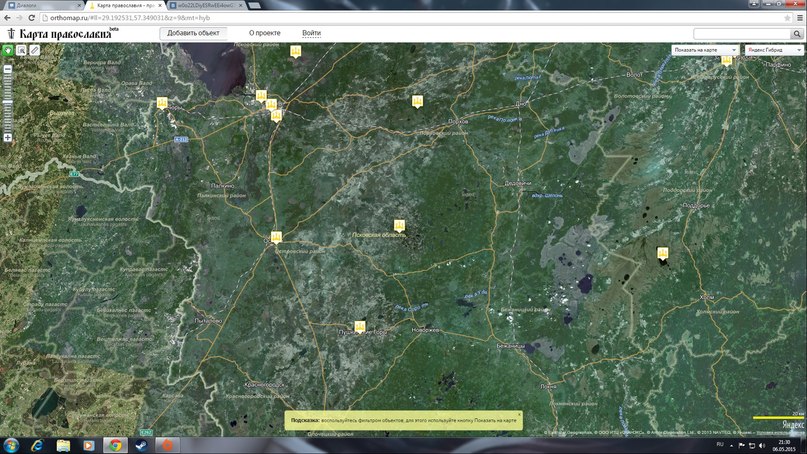Image resolution: width=807 pixels, height=454 pixels.
Task: Click the Chrome taskbar icon
Action: [115, 445]
